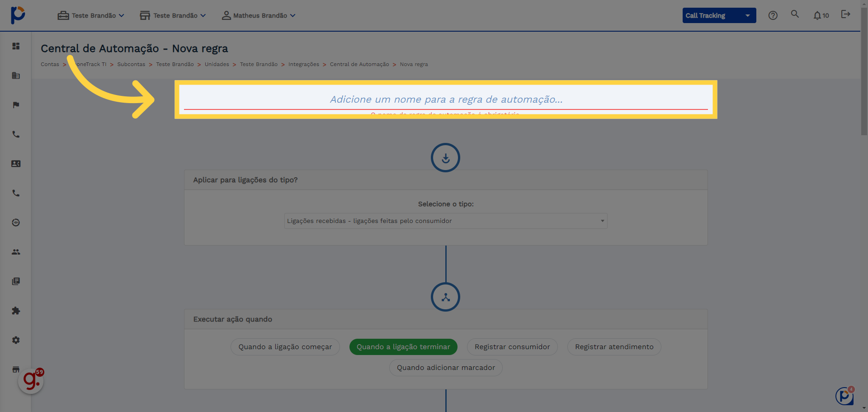Open the search magnifier icon

[x=795, y=14]
